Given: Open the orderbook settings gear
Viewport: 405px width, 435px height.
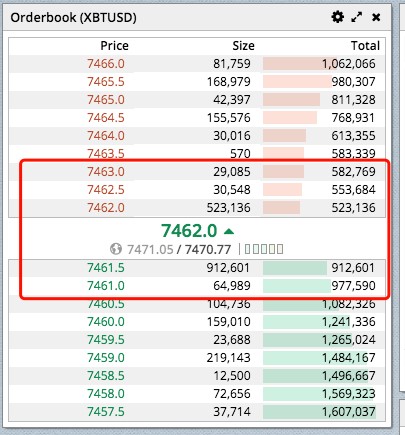Looking at the screenshot, I should (337, 17).
